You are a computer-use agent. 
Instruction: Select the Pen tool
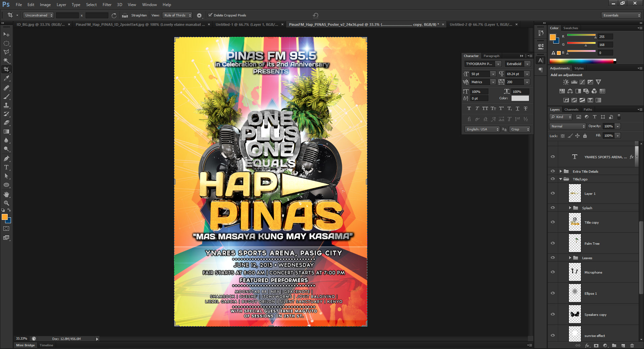coord(6,159)
